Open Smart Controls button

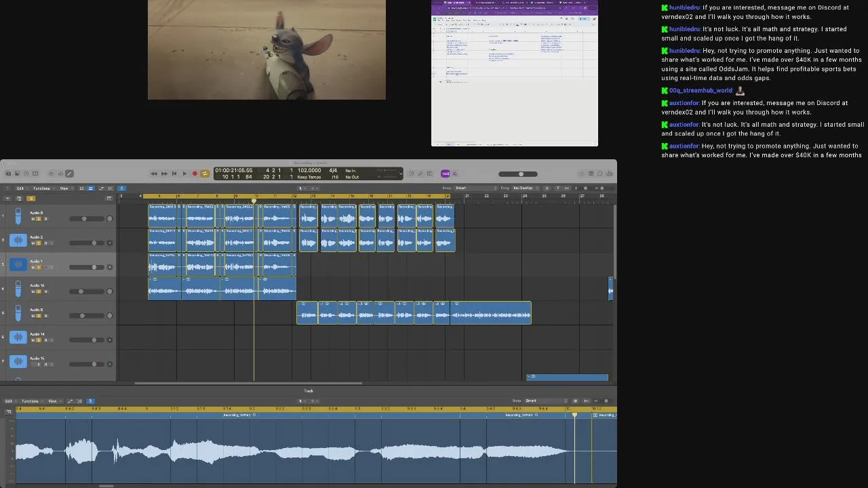(x=51, y=174)
